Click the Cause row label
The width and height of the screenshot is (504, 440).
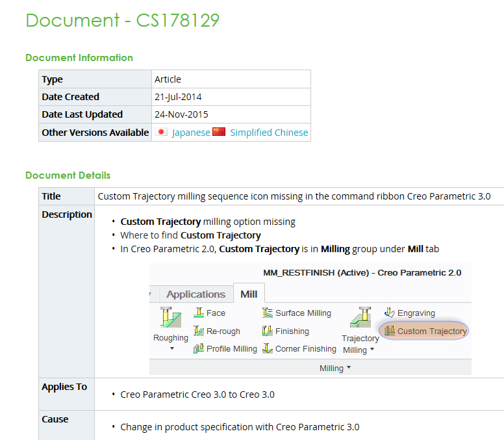tap(55, 419)
